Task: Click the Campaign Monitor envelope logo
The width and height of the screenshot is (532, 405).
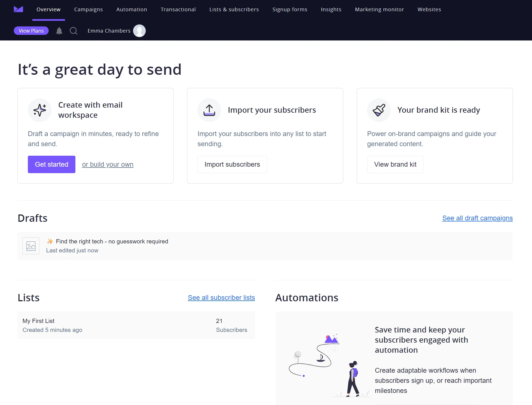Action: point(18,9)
